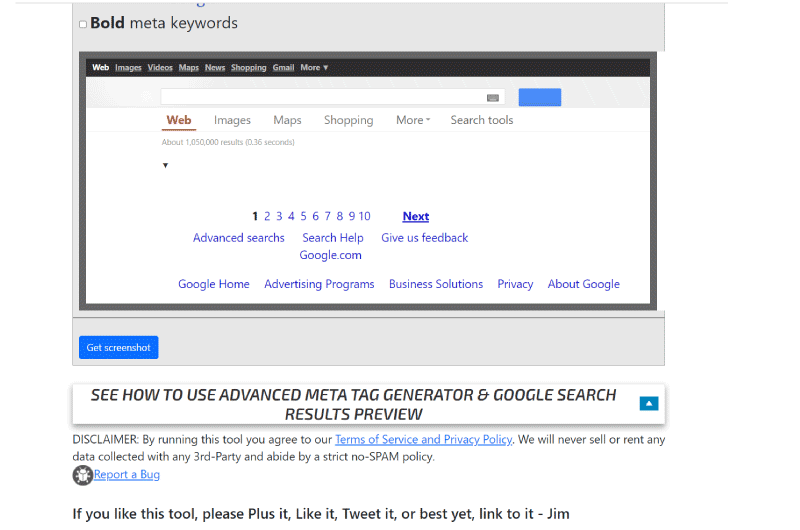Click the Next pagination link
The image size is (800, 530).
click(x=416, y=216)
